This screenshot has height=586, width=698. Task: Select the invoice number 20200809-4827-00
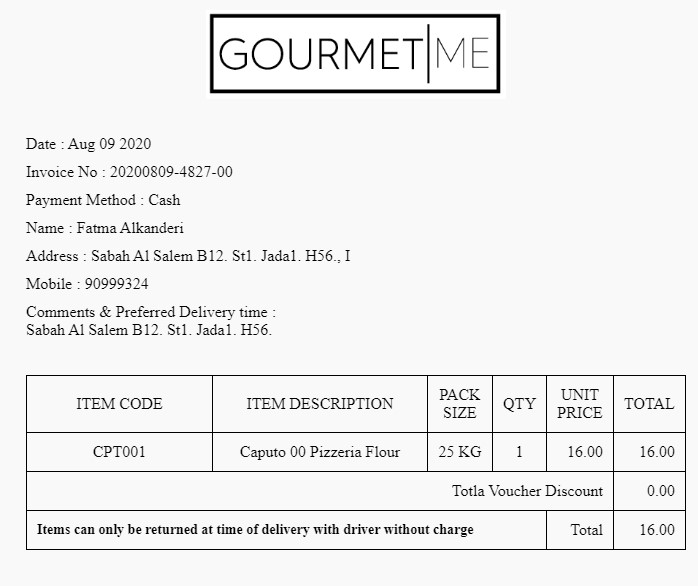tap(171, 172)
